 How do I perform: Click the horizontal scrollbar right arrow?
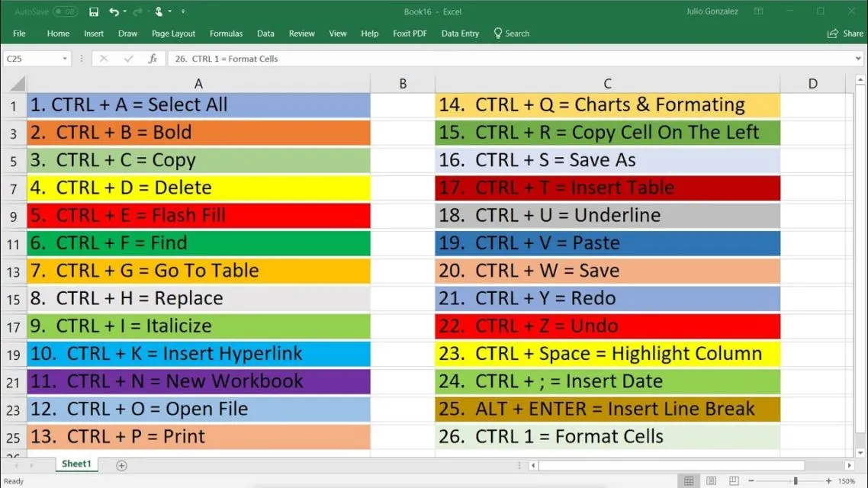[x=849, y=465]
